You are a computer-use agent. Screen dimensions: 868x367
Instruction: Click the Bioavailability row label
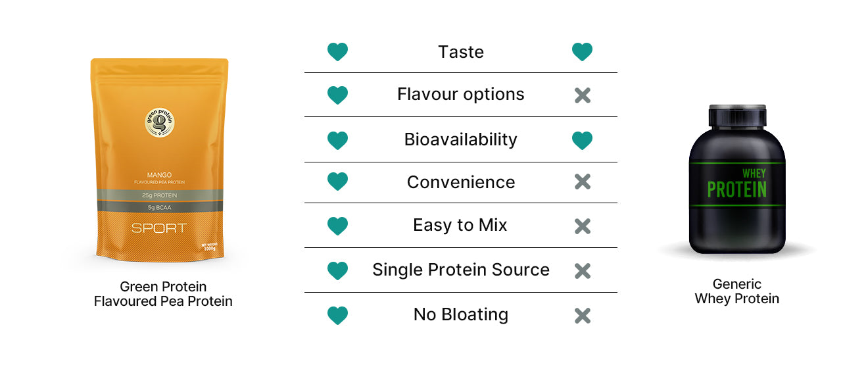click(x=460, y=139)
